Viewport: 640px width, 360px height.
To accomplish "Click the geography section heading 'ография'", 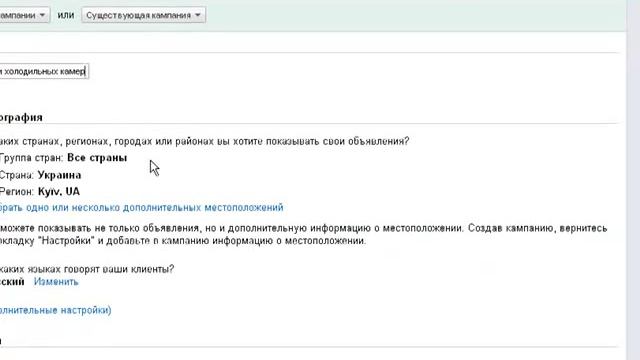I will click(x=21, y=118).
